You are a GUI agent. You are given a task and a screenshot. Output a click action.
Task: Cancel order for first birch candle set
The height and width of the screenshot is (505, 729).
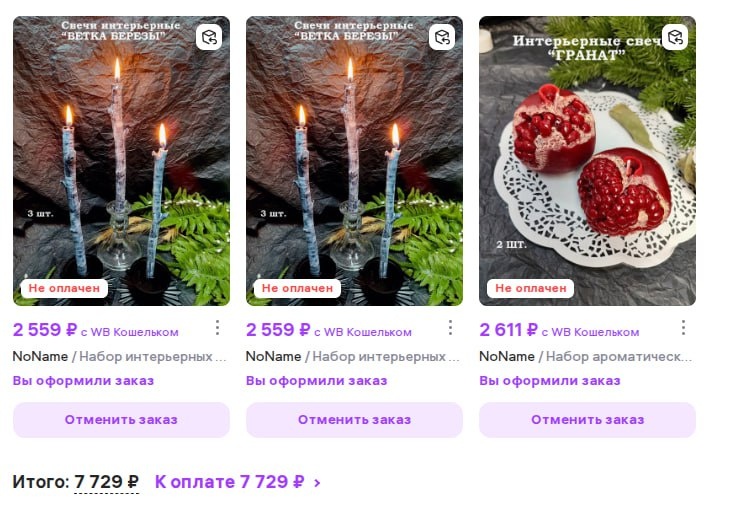point(121,420)
